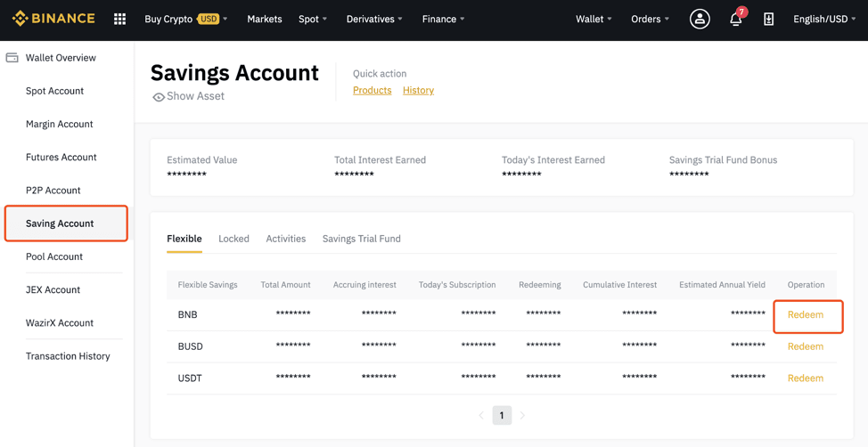The image size is (868, 447).
Task: Go to next page arrow
Action: [522, 415]
